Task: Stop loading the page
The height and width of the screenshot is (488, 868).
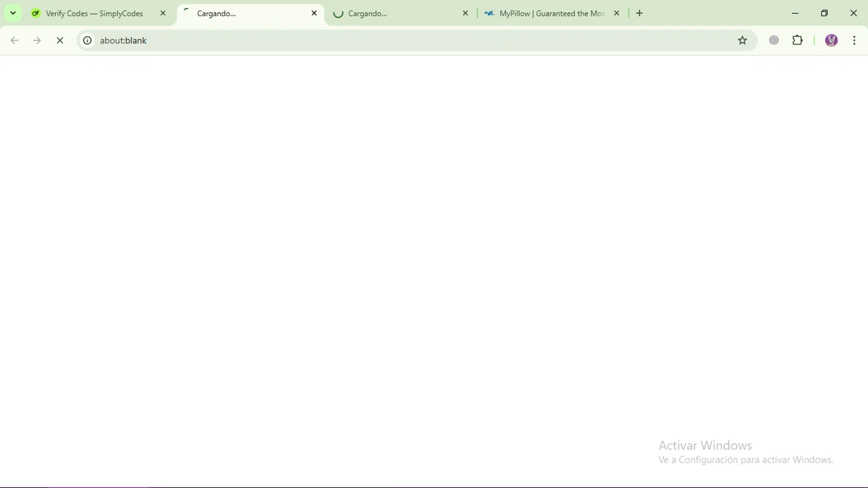Action: pyautogui.click(x=60, y=41)
